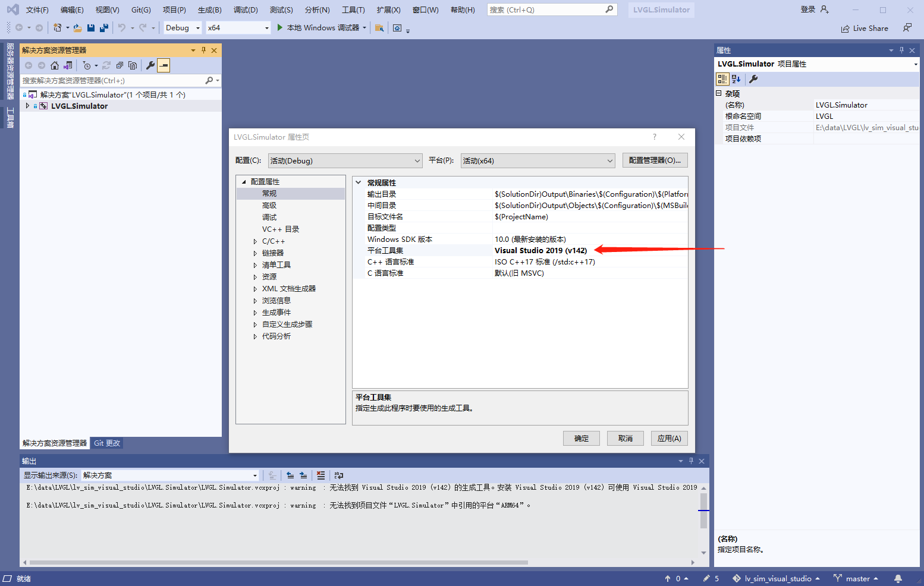
Task: Switch to the Git 更改 tab
Action: coord(107,443)
